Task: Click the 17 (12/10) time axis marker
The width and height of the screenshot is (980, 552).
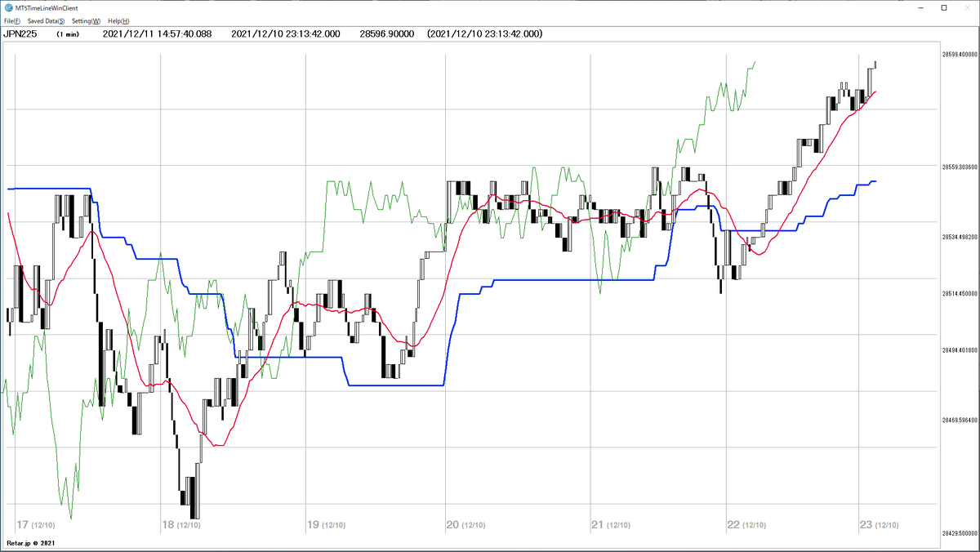Action: click(36, 525)
